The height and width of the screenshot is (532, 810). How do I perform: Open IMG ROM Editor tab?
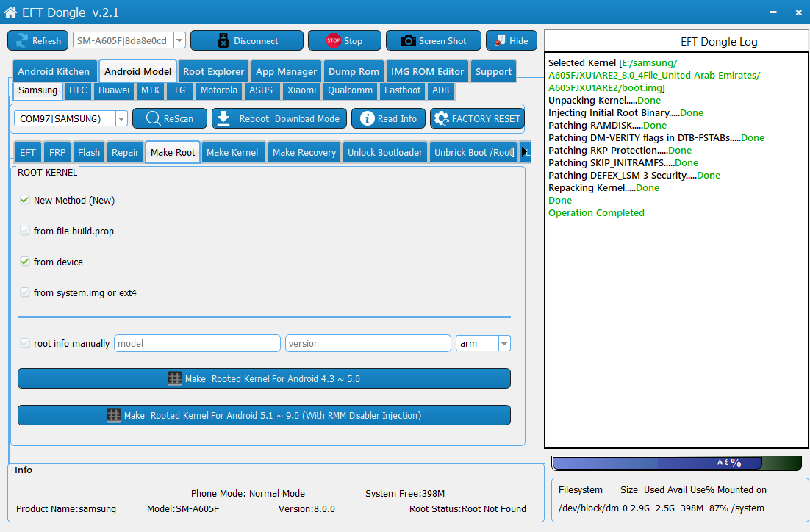coord(427,71)
